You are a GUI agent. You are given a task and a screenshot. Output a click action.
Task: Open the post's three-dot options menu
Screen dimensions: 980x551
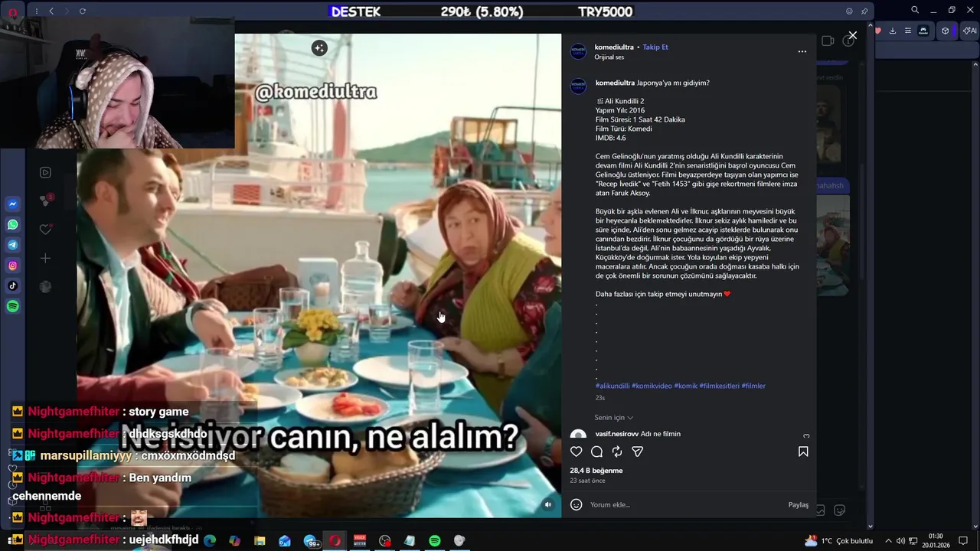(802, 52)
